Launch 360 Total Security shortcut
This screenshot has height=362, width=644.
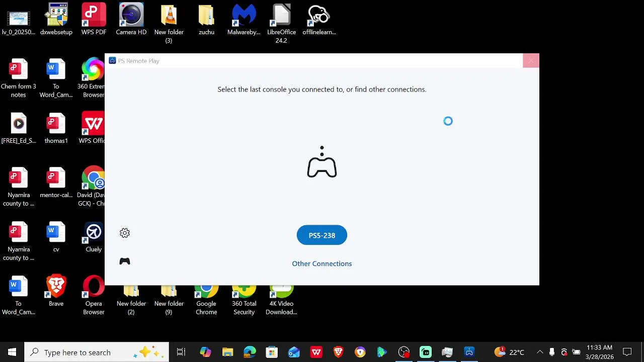(244, 300)
